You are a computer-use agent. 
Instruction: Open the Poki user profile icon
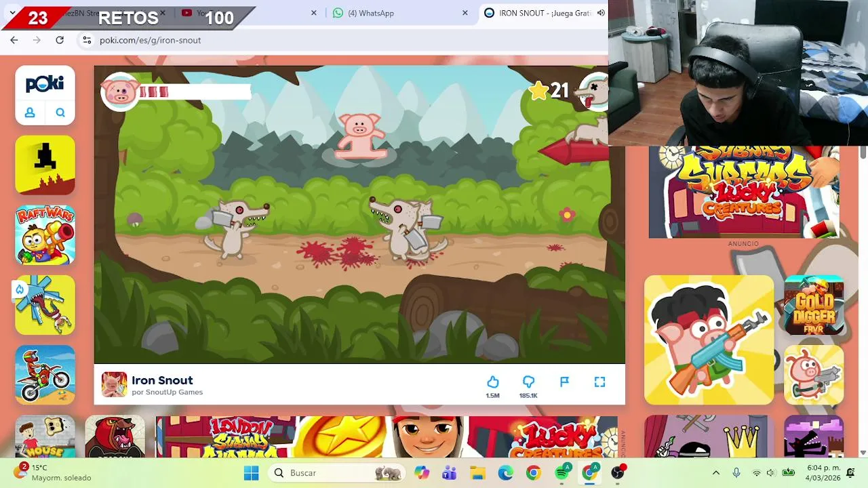pos(30,113)
